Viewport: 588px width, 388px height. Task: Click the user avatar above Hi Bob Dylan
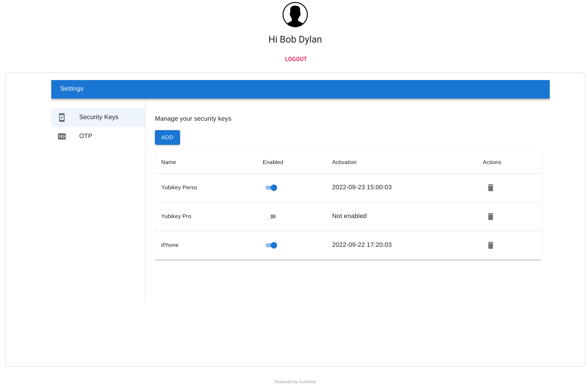pos(295,14)
